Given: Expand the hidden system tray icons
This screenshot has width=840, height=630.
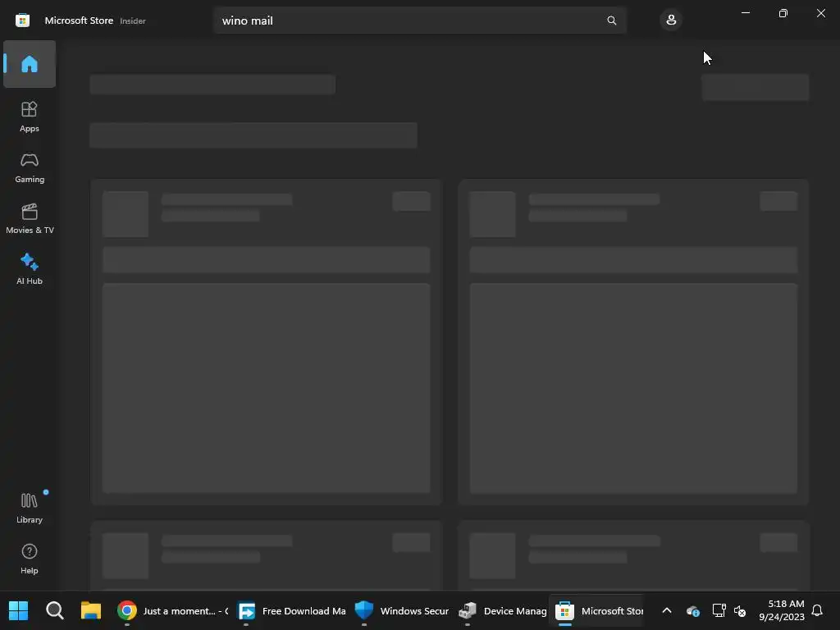Looking at the screenshot, I should (667, 610).
